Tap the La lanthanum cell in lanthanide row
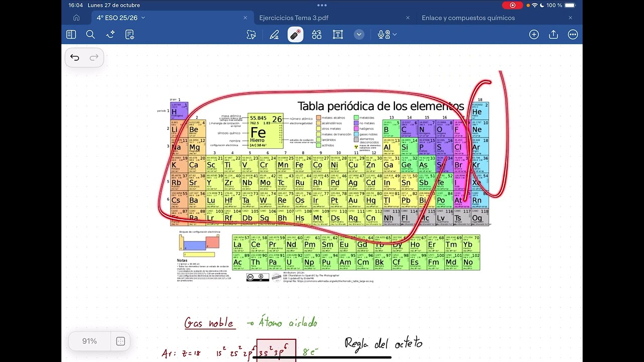This screenshot has width=644, height=362. coord(241,243)
